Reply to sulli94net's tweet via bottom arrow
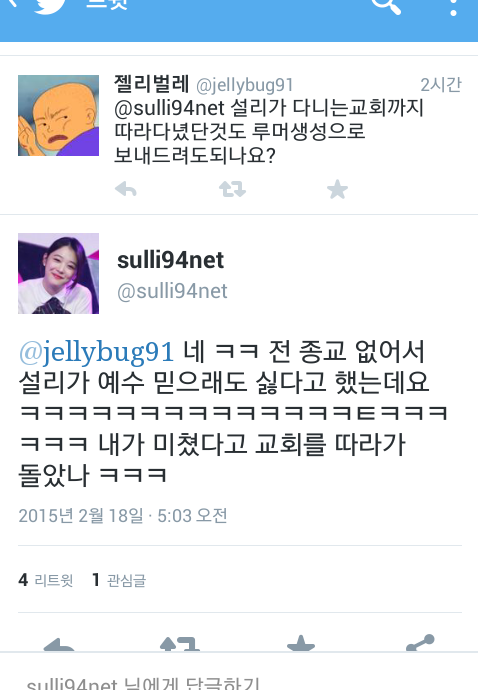The image size is (478, 690). click(59, 644)
